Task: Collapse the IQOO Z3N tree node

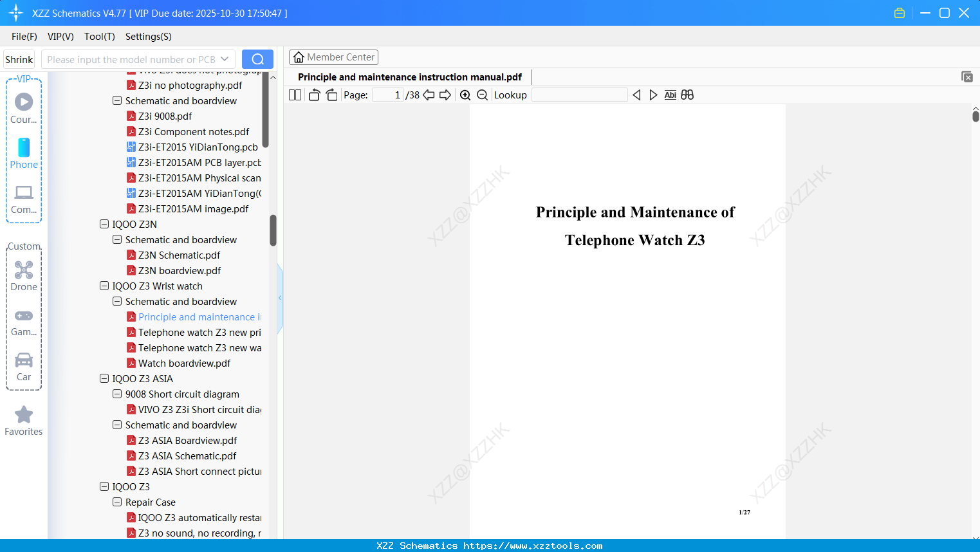Action: coord(104,224)
